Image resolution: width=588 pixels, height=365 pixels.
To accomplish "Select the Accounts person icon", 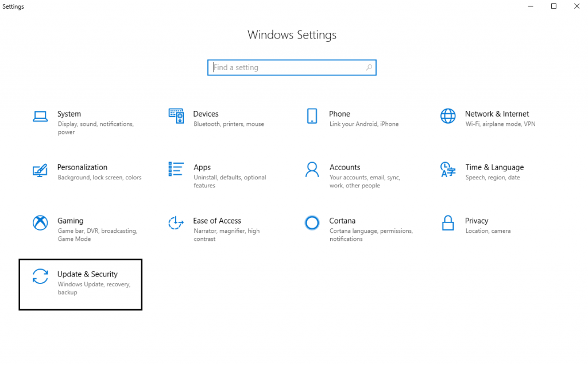I will pos(312,170).
